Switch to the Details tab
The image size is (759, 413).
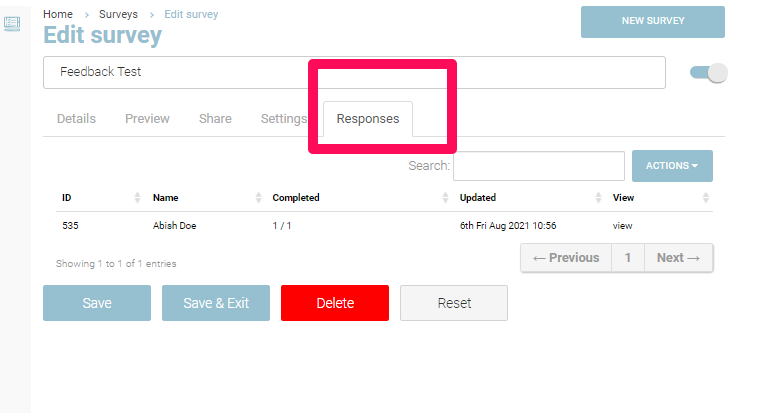76,119
